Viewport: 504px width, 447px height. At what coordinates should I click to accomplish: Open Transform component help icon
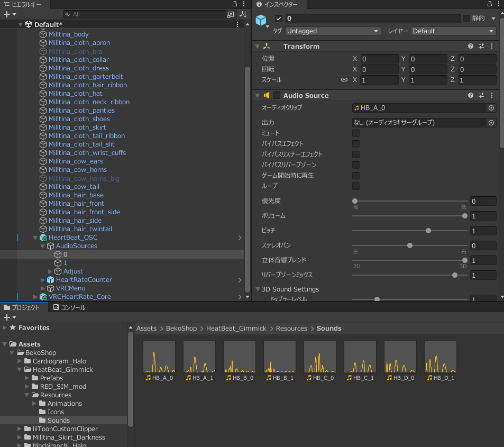(x=471, y=47)
